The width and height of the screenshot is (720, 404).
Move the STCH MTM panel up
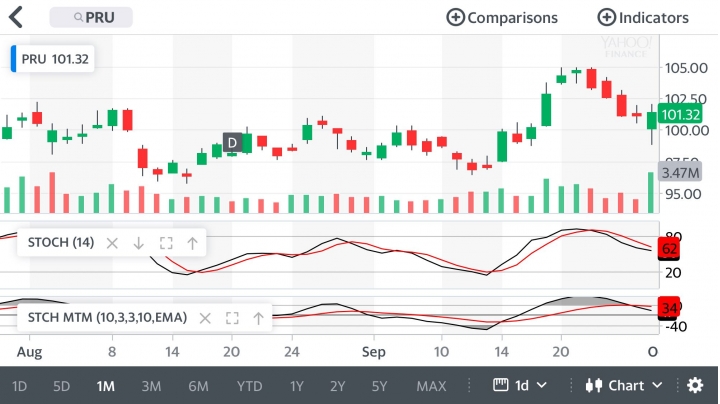pos(258,318)
